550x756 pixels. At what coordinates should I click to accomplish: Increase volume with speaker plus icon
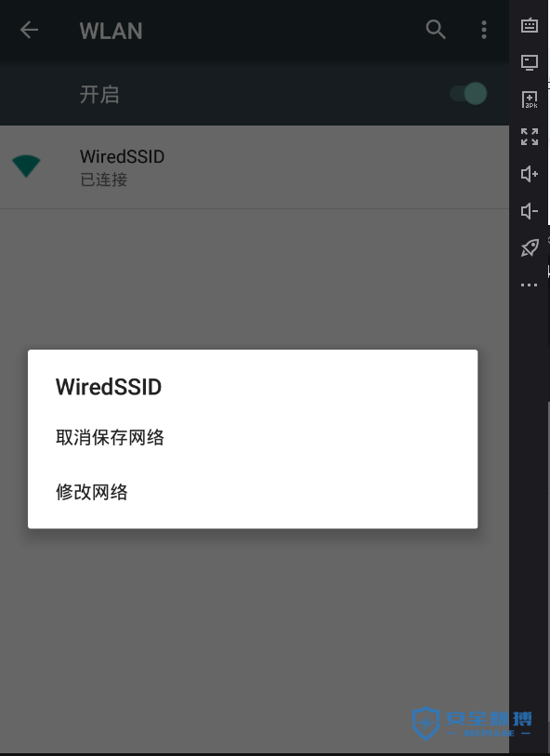click(x=530, y=174)
